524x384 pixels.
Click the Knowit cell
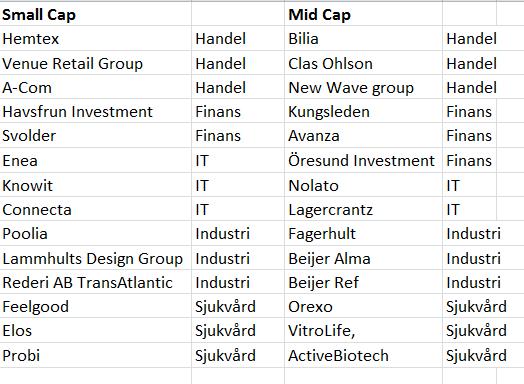click(x=96, y=185)
